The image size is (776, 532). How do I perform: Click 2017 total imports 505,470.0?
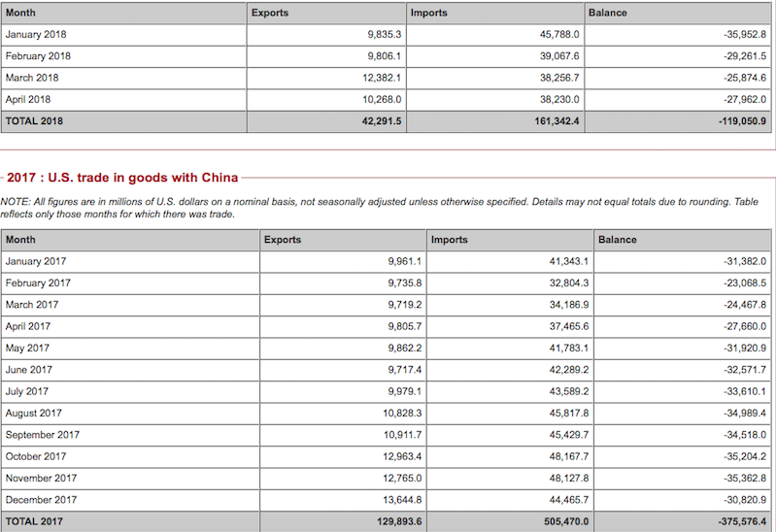[566, 521]
